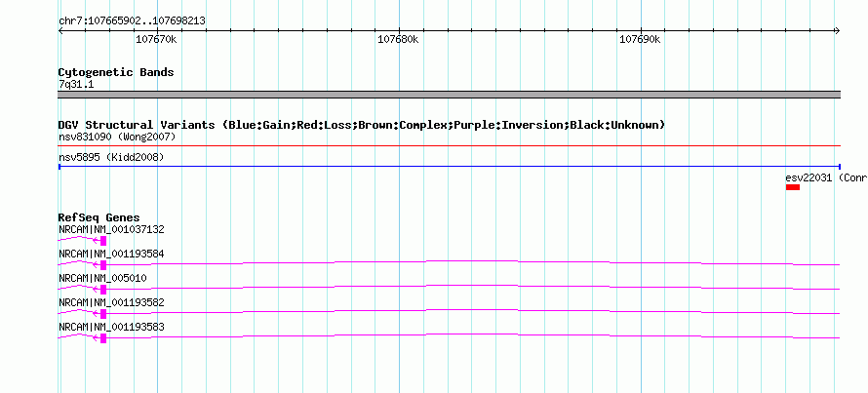Click the magenta exon box of NM_005010
Viewport: 868px width, 393px height.
pos(103,290)
